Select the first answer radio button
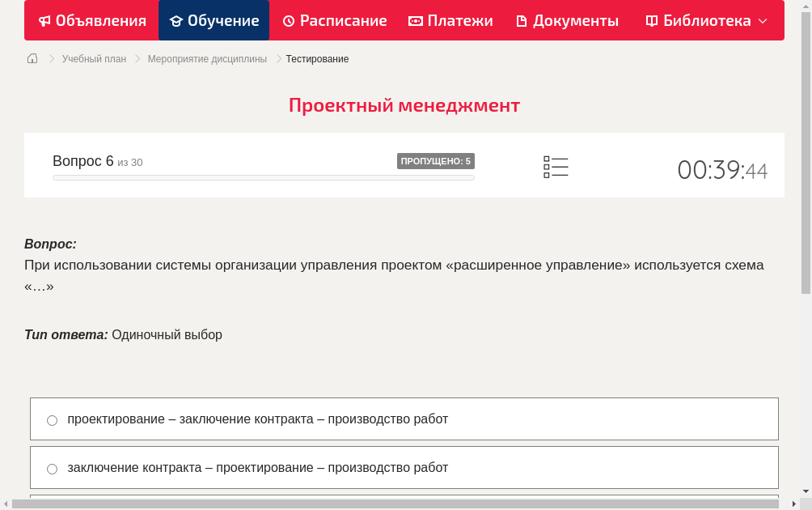This screenshot has width=812, height=510. (52, 419)
